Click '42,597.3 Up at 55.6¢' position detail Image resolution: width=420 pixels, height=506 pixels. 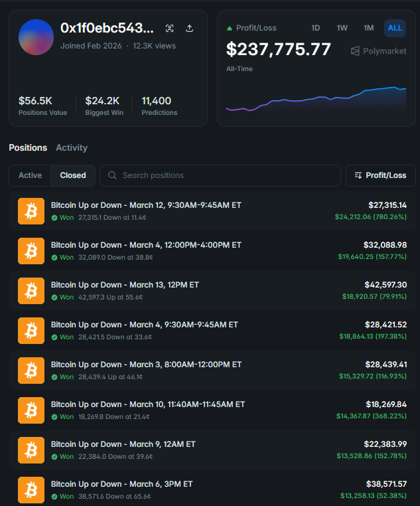(x=111, y=297)
